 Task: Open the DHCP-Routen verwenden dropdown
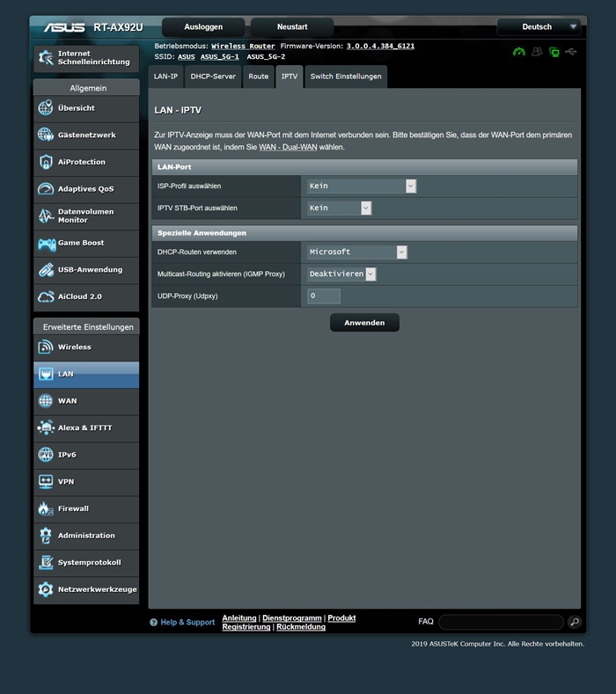pyautogui.click(x=357, y=252)
